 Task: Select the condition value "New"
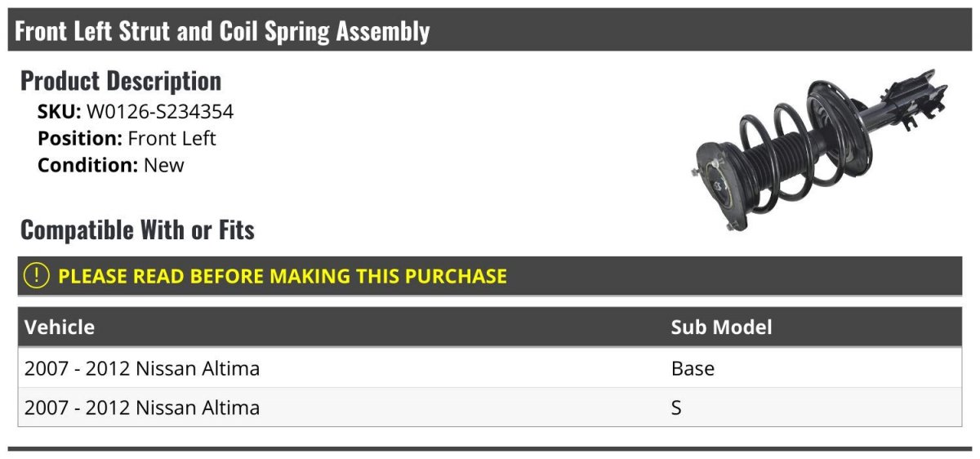164,165
